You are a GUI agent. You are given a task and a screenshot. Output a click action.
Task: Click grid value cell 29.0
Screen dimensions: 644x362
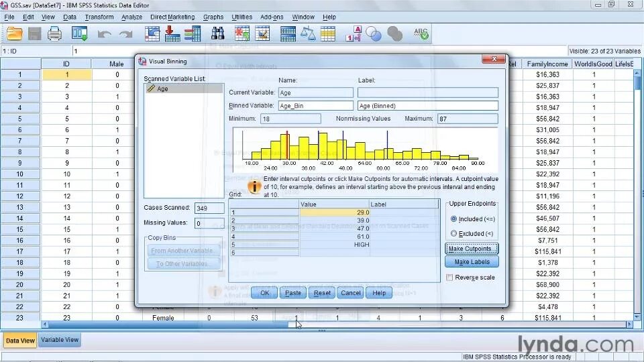(335, 213)
